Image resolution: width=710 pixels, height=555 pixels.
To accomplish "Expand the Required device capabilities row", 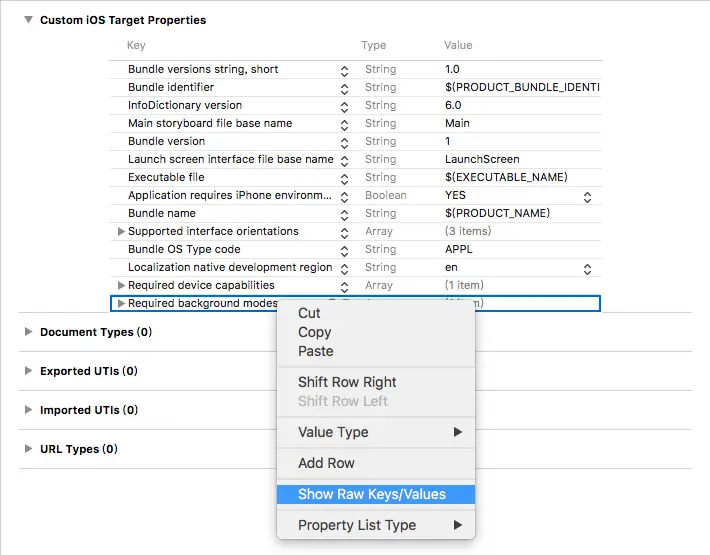I will pos(121,286).
